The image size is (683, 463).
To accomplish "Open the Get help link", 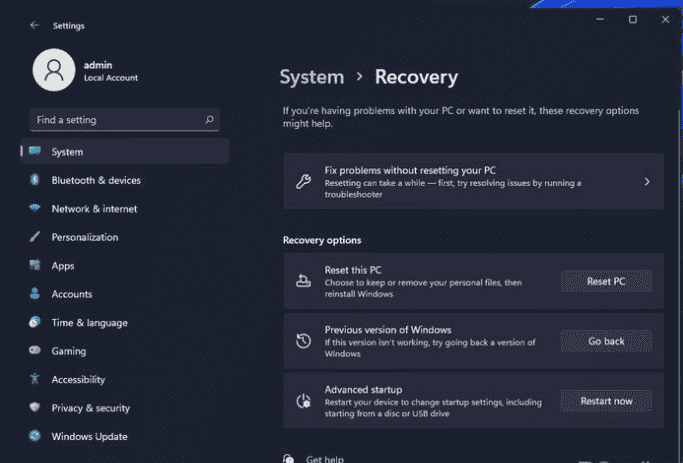I will [x=325, y=459].
